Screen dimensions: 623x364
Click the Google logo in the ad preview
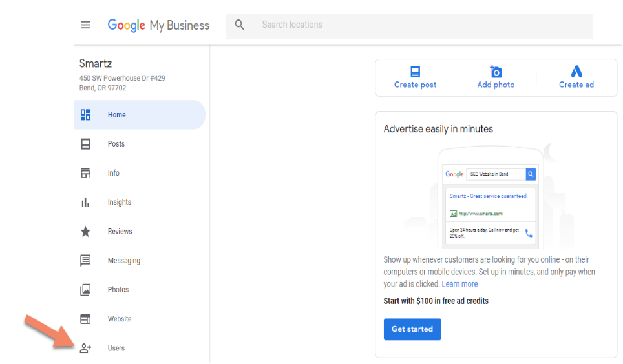pos(454,174)
